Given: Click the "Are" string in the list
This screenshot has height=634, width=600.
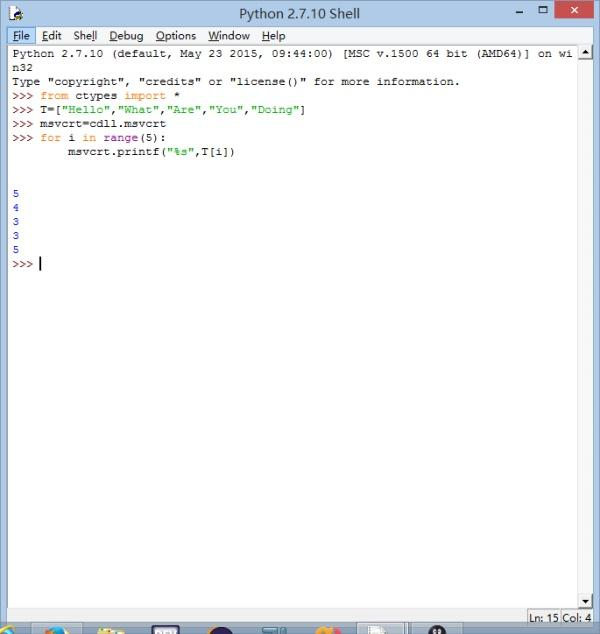Looking at the screenshot, I should coord(184,110).
